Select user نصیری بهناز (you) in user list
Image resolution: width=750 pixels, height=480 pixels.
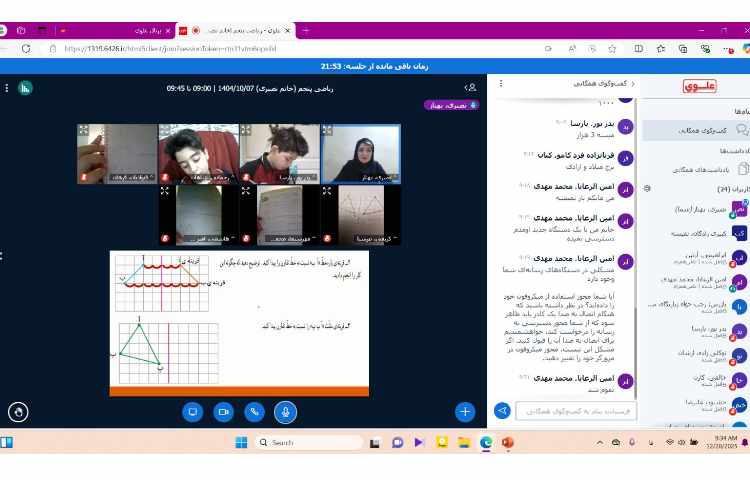[696, 209]
